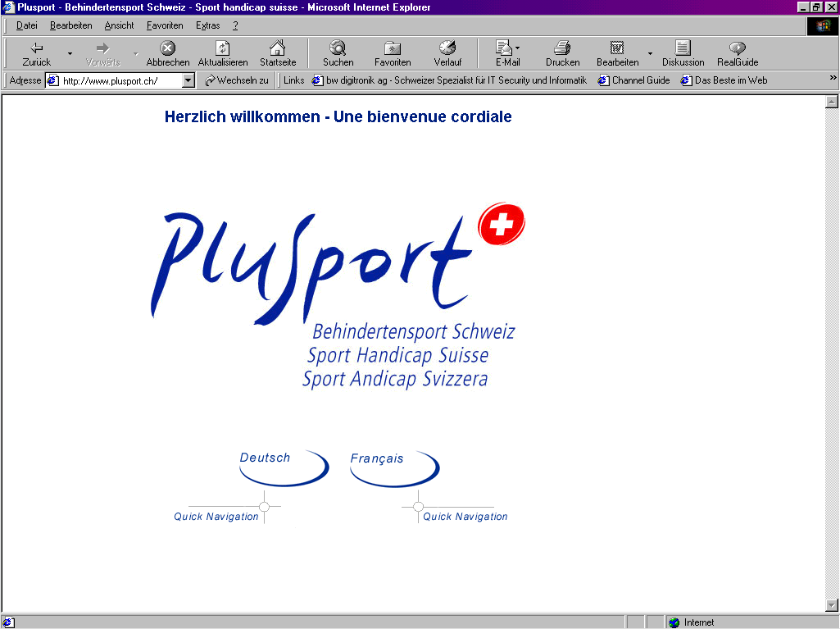Choose the Deutsch language link
The height and width of the screenshot is (629, 840).
coord(284,467)
